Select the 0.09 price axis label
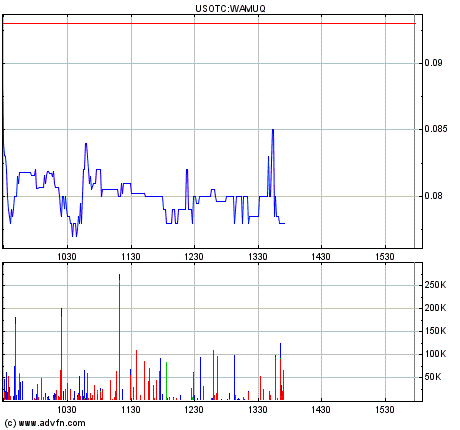Image resolution: width=460 pixels, height=430 pixels. [433, 63]
